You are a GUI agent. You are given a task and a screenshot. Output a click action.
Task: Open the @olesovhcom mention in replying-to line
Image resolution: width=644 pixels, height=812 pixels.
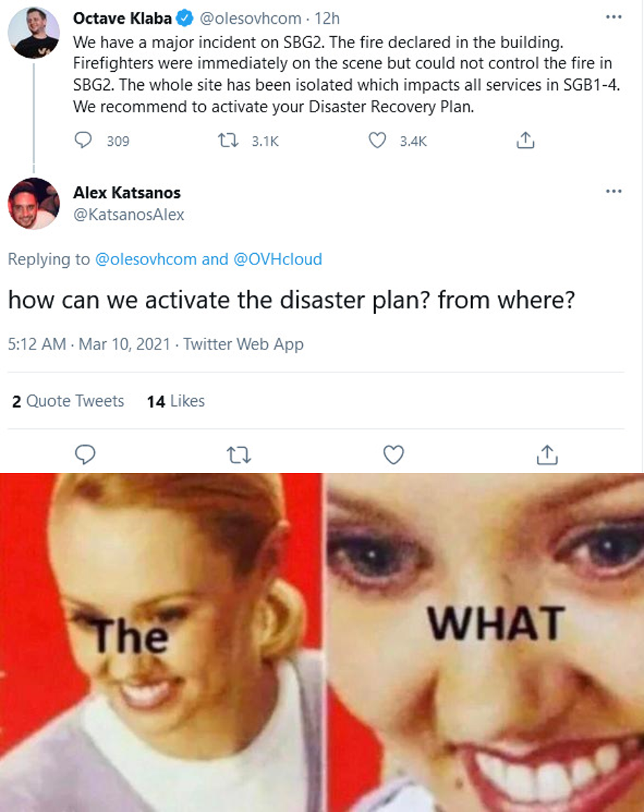click(146, 259)
